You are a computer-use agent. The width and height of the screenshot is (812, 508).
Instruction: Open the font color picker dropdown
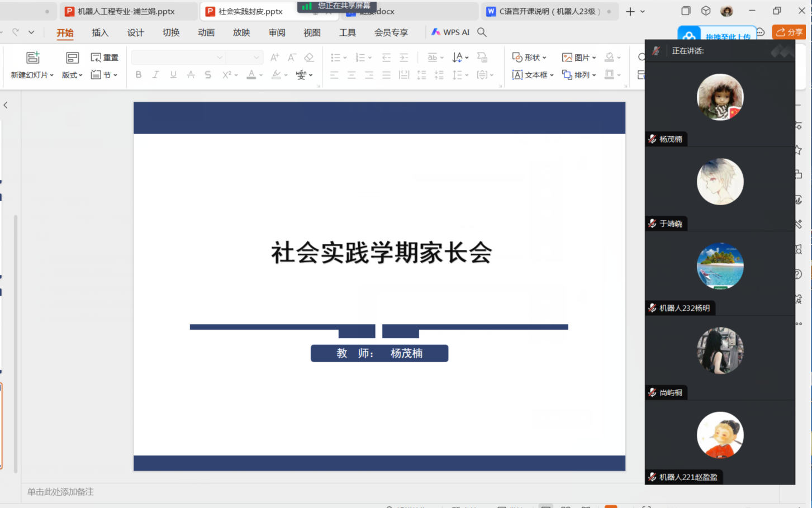[x=261, y=75]
